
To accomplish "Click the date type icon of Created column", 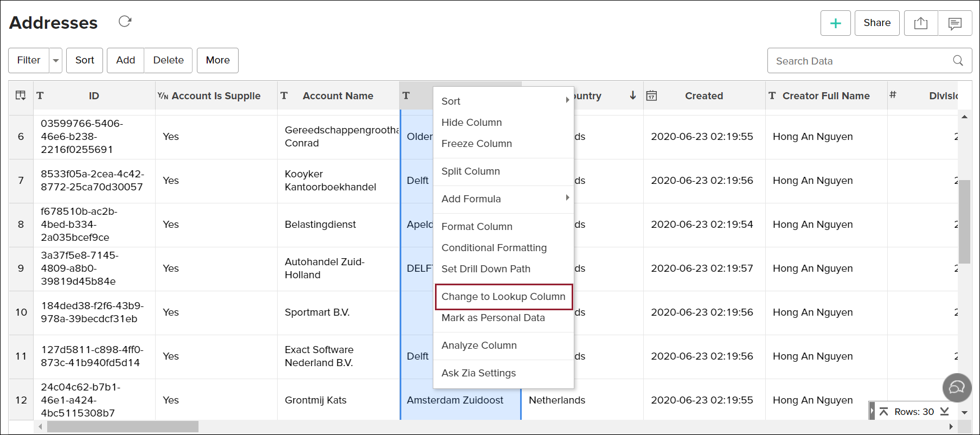I will pos(651,96).
